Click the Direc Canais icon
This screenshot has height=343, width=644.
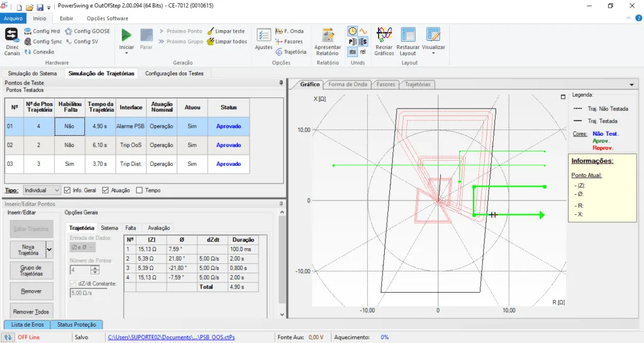[11, 35]
